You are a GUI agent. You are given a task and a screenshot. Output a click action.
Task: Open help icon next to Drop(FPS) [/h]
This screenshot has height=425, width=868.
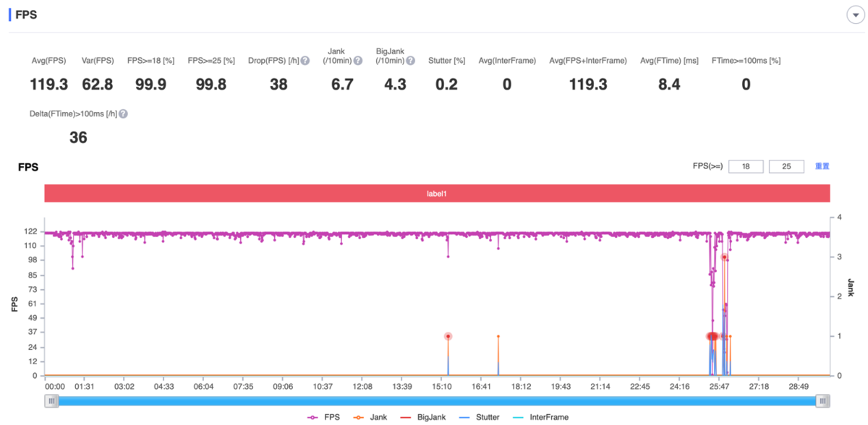305,61
